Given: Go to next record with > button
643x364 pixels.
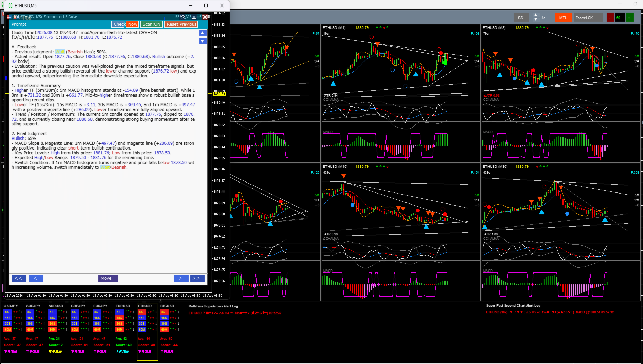Looking at the screenshot, I should pos(181,278).
